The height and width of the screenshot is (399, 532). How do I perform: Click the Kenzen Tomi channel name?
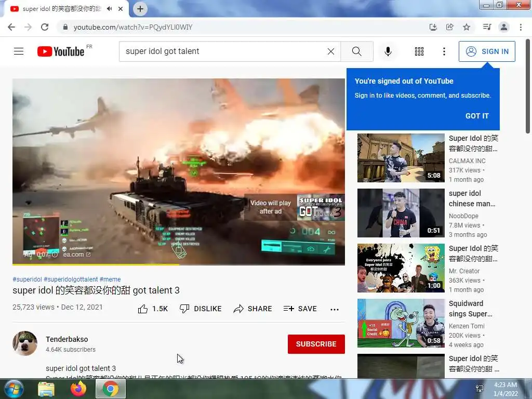coord(467,326)
